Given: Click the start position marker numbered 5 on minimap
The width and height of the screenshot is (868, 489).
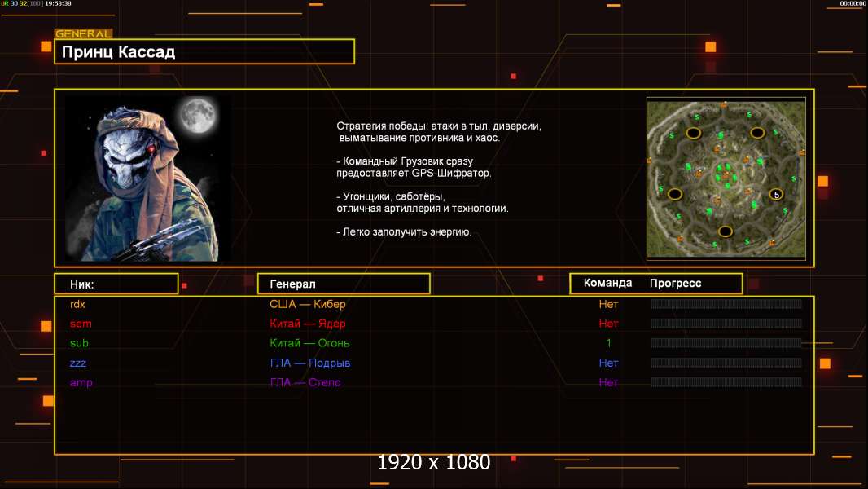Looking at the screenshot, I should (777, 195).
